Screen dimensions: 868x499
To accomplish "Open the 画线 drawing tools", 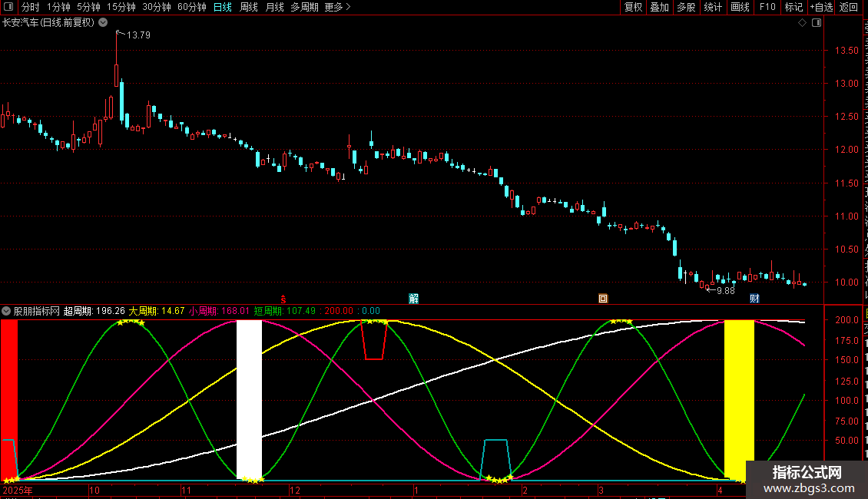I will (740, 7).
